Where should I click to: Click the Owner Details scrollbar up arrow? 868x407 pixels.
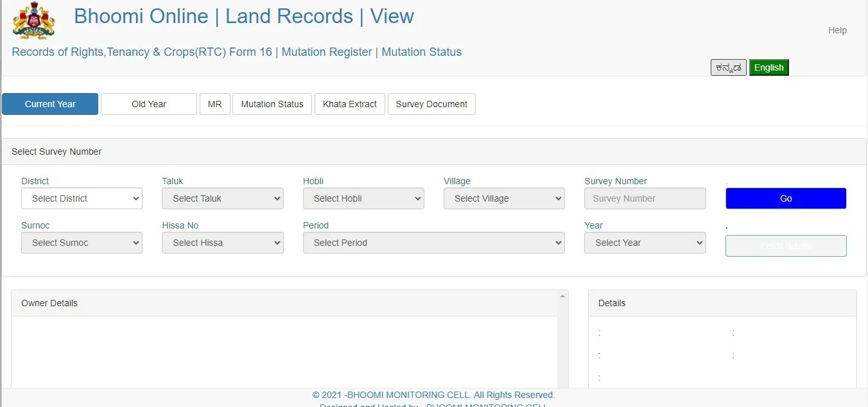[563, 296]
